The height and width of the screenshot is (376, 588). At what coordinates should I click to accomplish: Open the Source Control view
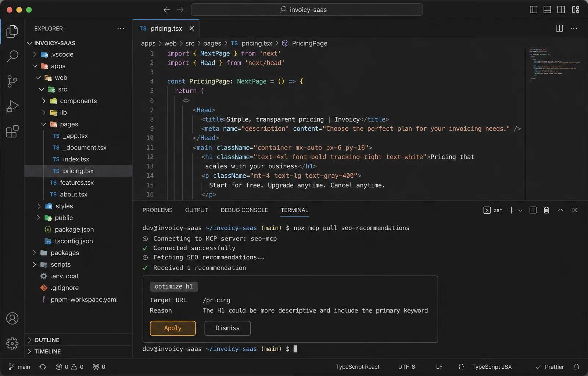pos(12,82)
